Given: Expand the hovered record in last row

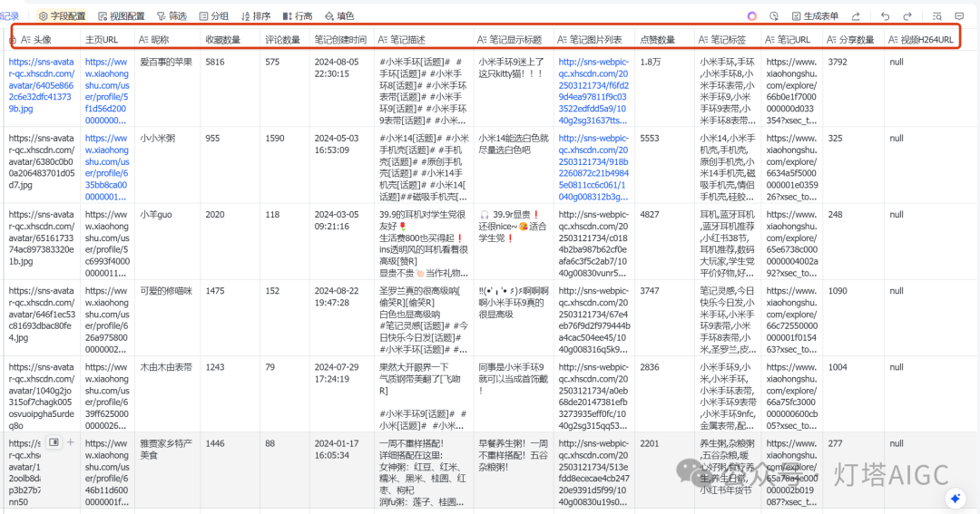Looking at the screenshot, I should [54, 442].
